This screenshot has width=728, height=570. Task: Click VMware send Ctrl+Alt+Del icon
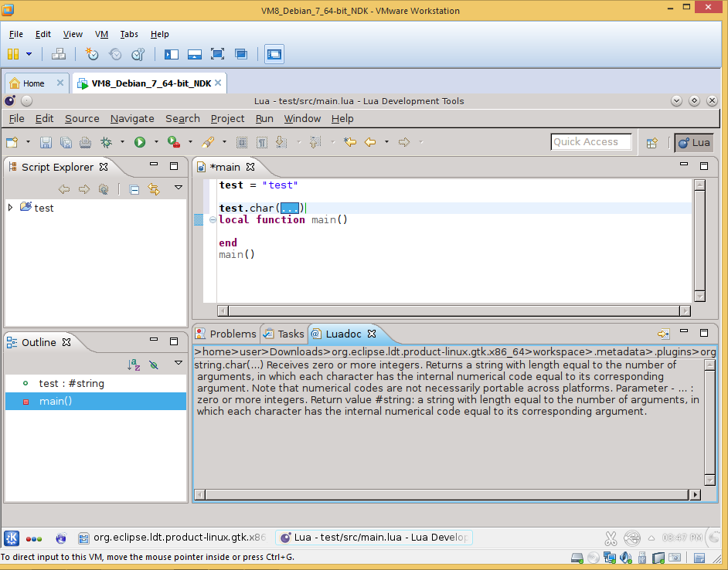(x=59, y=54)
